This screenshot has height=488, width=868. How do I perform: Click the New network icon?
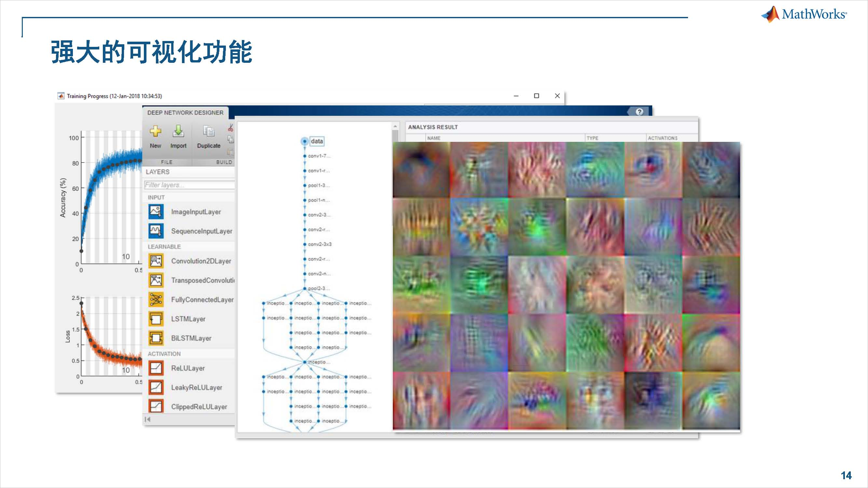155,131
